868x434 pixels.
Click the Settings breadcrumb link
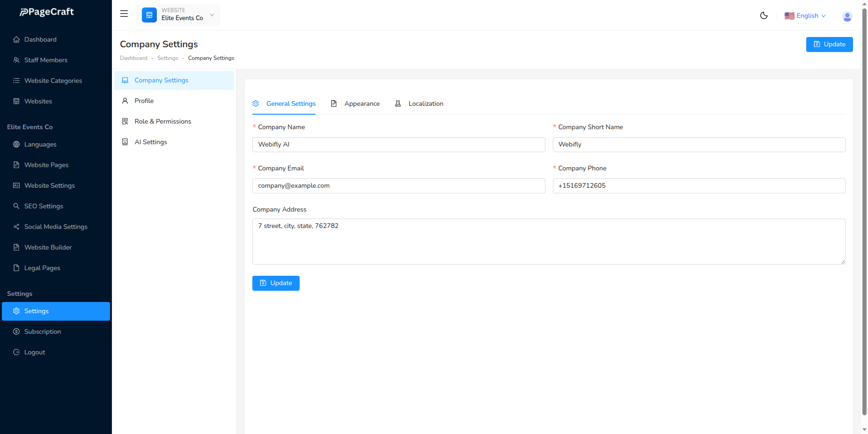(168, 59)
